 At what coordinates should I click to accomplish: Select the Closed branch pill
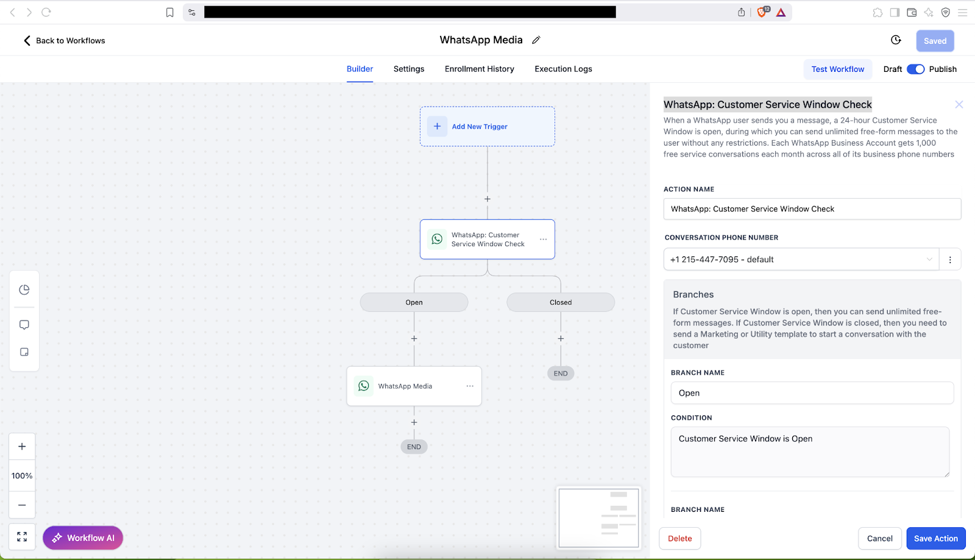point(561,302)
